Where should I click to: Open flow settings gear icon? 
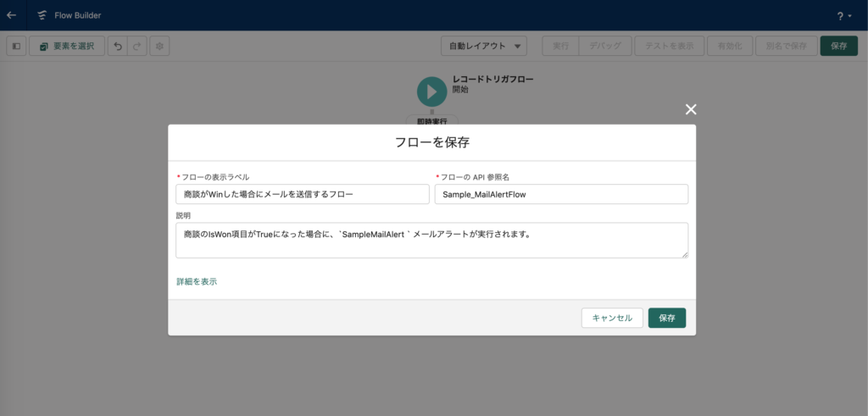(159, 46)
